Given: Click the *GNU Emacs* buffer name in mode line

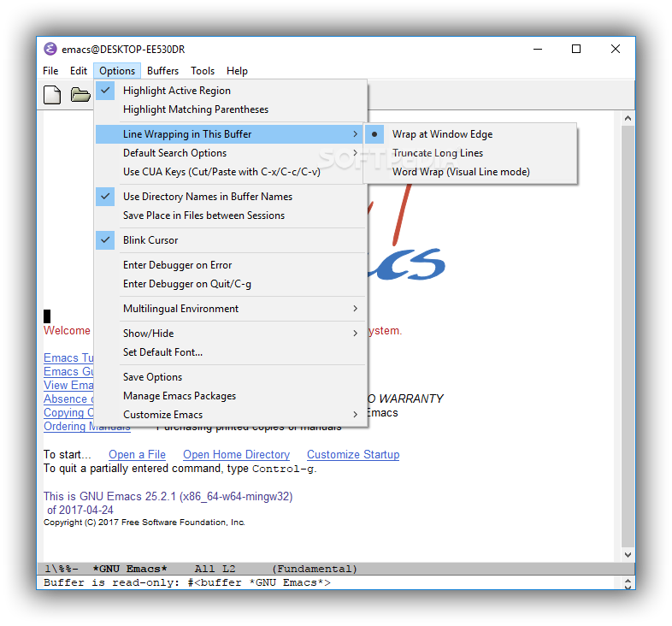Looking at the screenshot, I should (130, 569).
